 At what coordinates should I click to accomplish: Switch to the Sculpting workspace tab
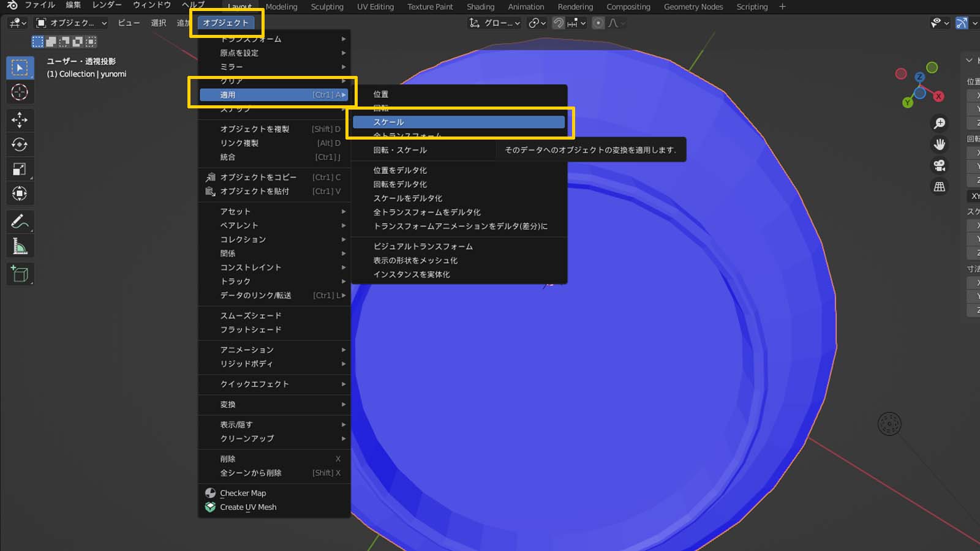pos(327,7)
